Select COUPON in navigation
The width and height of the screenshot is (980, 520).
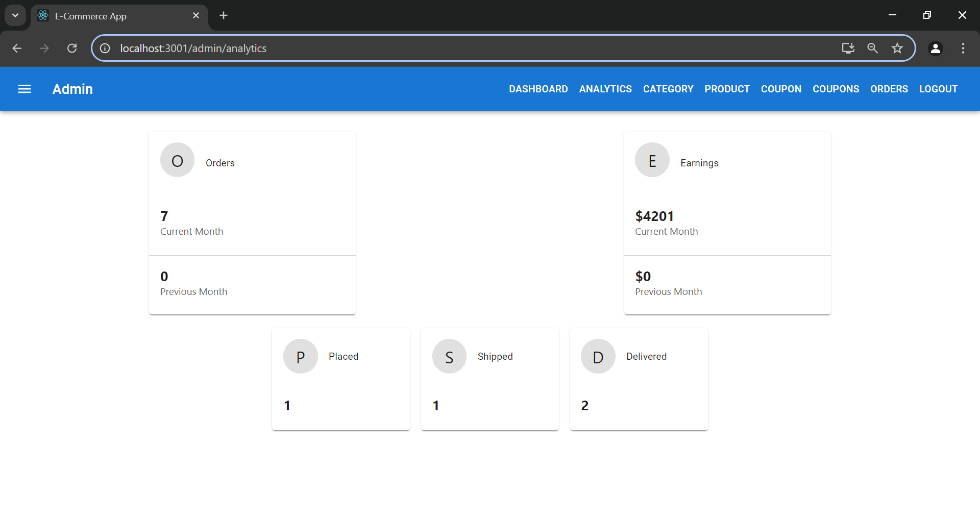[x=781, y=89]
